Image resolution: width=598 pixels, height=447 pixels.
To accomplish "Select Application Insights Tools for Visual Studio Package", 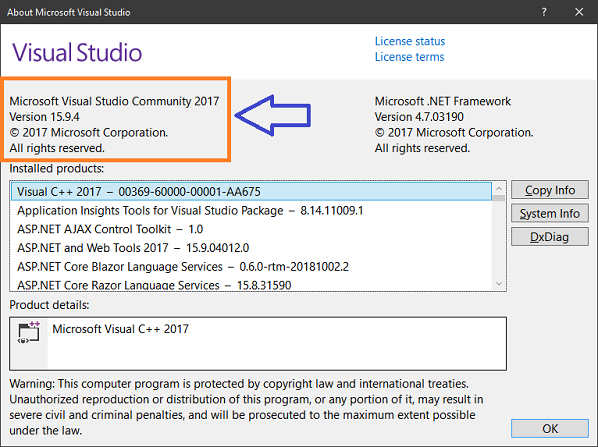I will click(x=251, y=211).
